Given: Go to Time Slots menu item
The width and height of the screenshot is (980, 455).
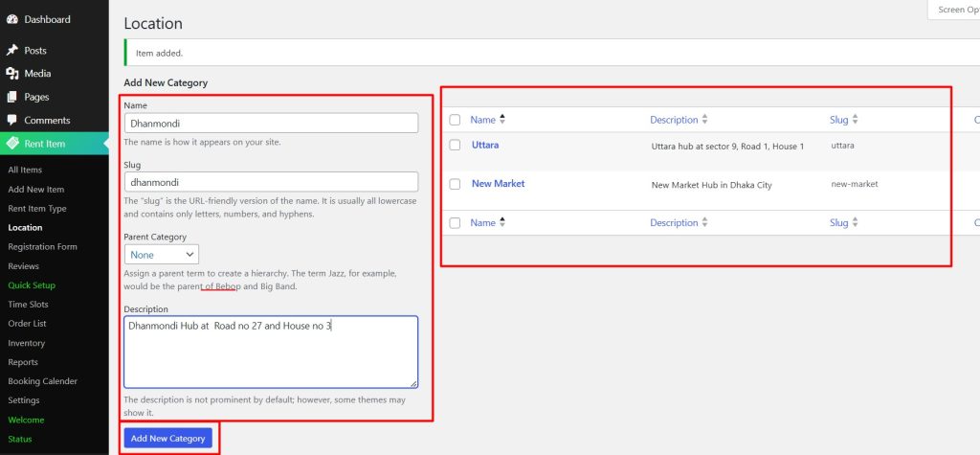Looking at the screenshot, I should pyautogui.click(x=28, y=305).
